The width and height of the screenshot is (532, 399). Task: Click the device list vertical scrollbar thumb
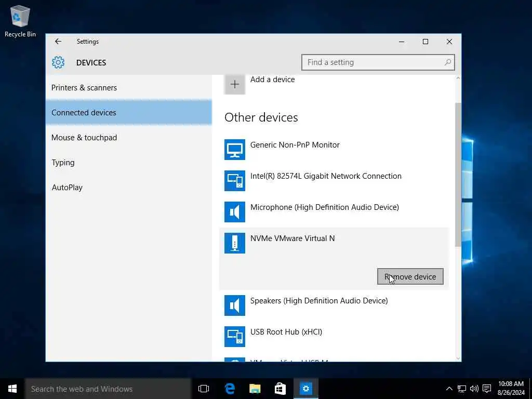[x=458, y=175]
